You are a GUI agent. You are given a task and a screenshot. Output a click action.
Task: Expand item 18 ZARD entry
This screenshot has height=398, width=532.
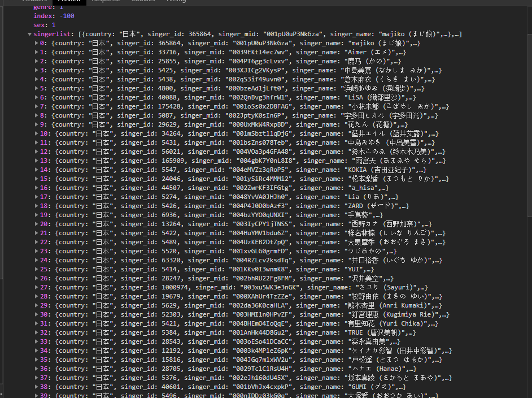click(36, 206)
